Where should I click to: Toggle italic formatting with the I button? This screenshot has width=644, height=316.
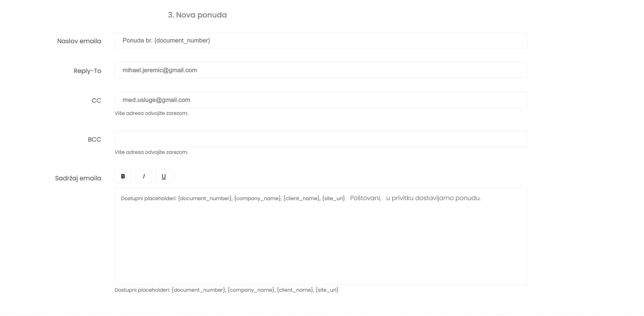[143, 176]
